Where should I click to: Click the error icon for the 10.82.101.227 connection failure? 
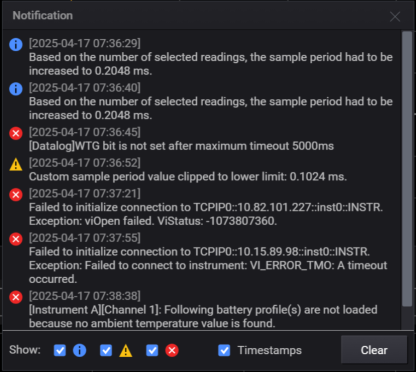pos(16,195)
